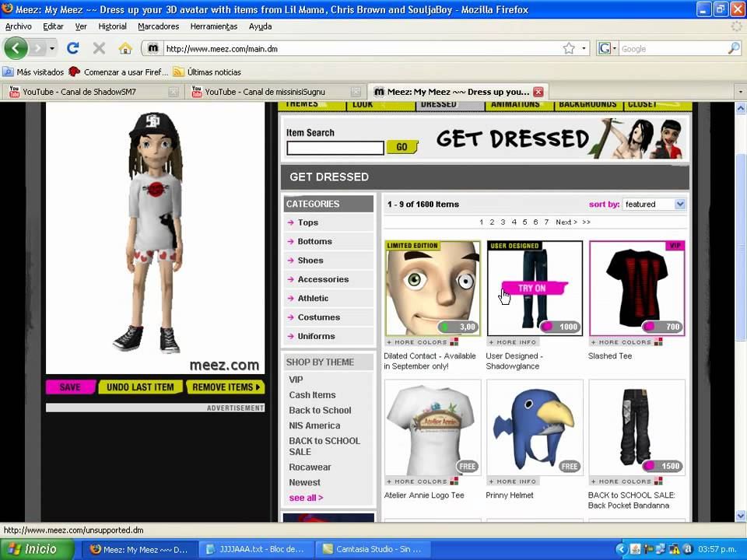
Task: Close the Meez tab with the red X
Action: 538,92
